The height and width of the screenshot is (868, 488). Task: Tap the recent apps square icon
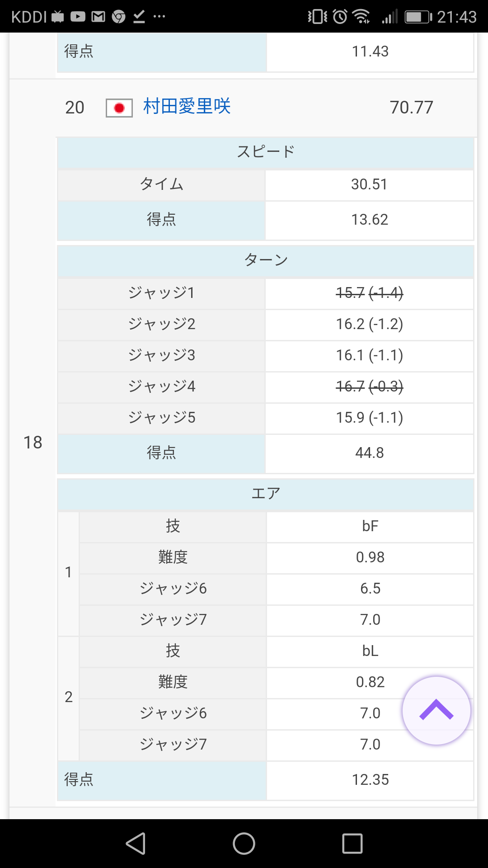tap(352, 844)
